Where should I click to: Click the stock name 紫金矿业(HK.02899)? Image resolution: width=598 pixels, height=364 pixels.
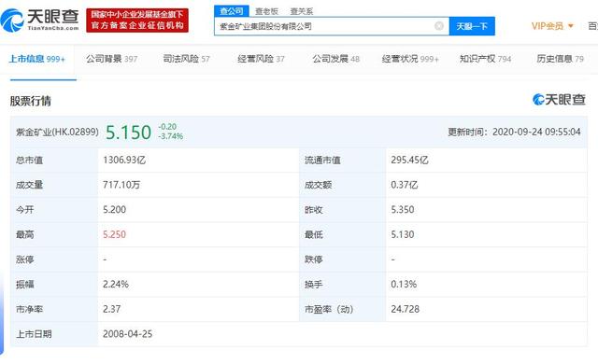click(x=57, y=133)
